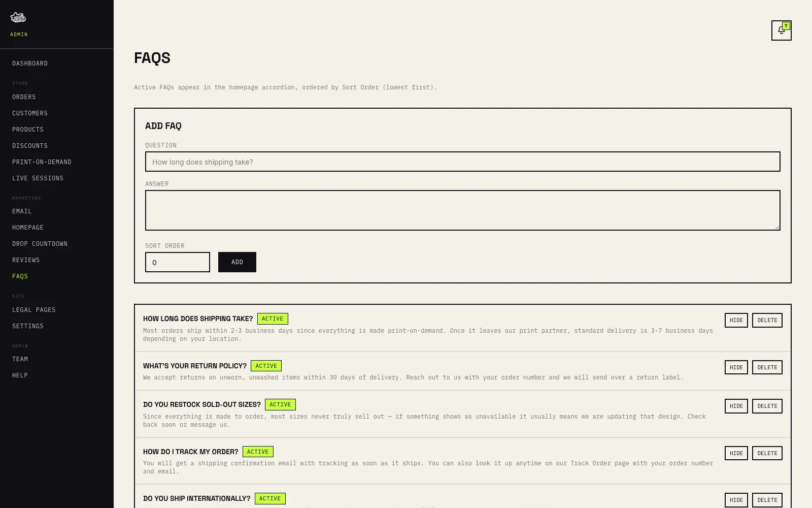Click 'Do you ship internationally?' heading
Image resolution: width=812 pixels, height=508 pixels.
pyautogui.click(x=197, y=498)
